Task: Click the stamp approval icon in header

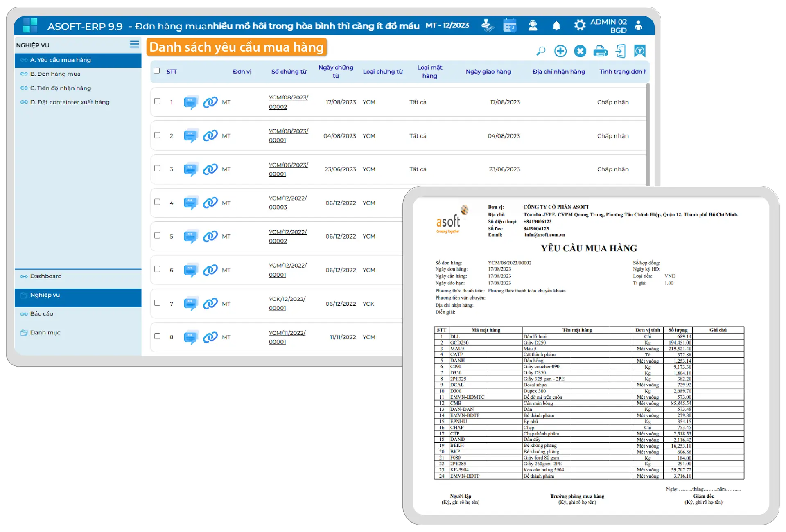Action: tap(487, 26)
